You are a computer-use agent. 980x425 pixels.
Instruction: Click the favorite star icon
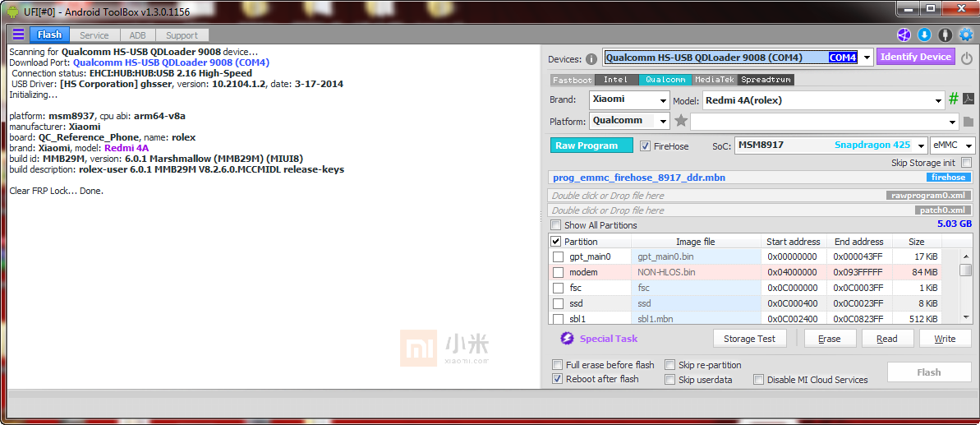pos(681,121)
